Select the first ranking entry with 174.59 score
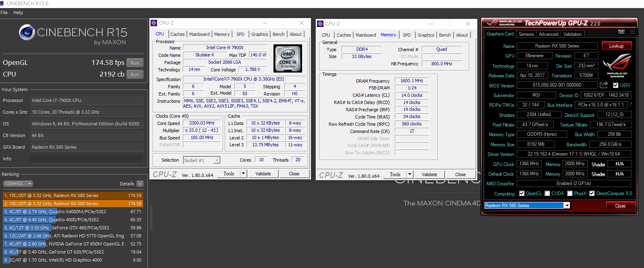Image resolution: width=644 pixels, height=268 pixels. click(x=73, y=195)
